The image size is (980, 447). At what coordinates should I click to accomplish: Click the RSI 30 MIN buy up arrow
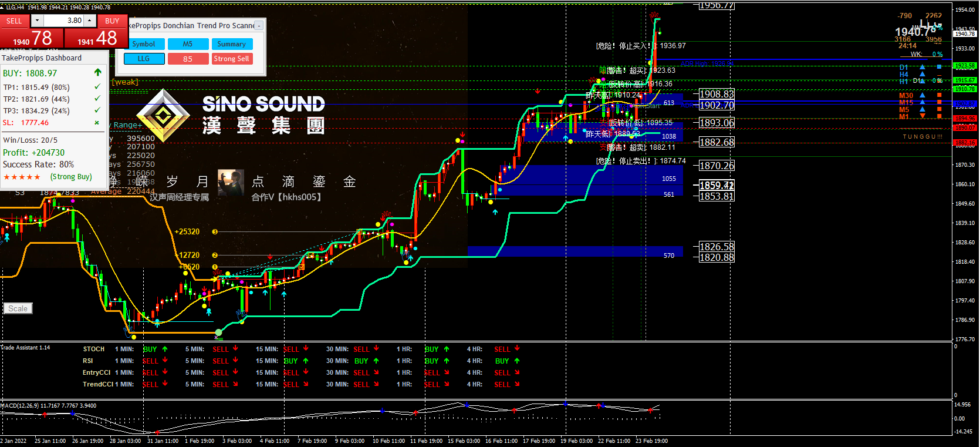(x=376, y=361)
